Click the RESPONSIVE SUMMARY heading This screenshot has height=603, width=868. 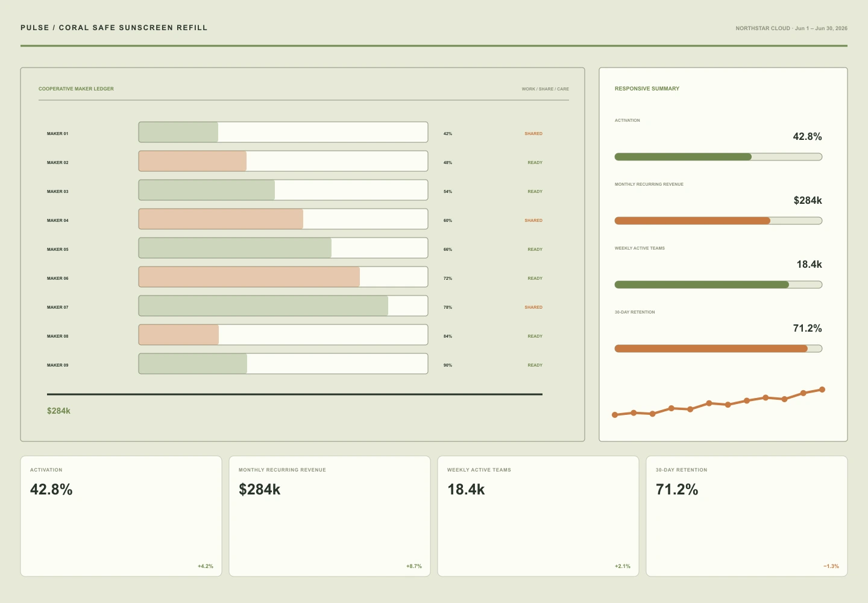647,89
